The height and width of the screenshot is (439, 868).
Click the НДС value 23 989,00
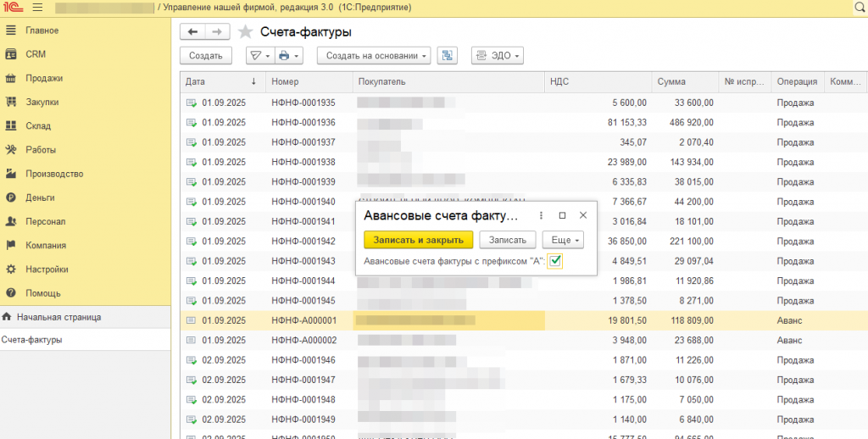tap(626, 162)
